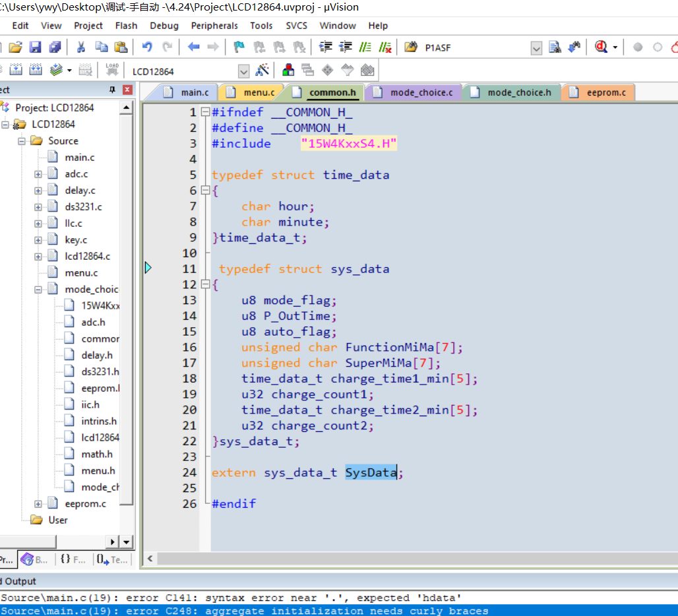678x616 pixels.
Task: Indent selected lines icon
Action: point(325,47)
